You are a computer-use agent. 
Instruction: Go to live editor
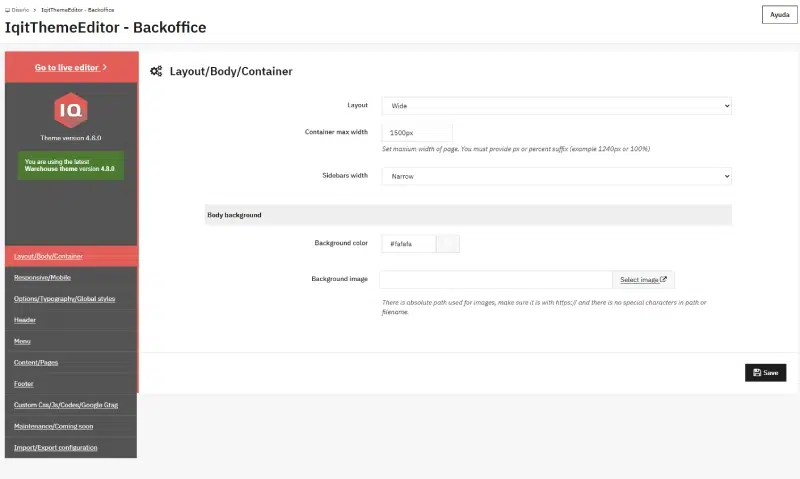tap(71, 68)
